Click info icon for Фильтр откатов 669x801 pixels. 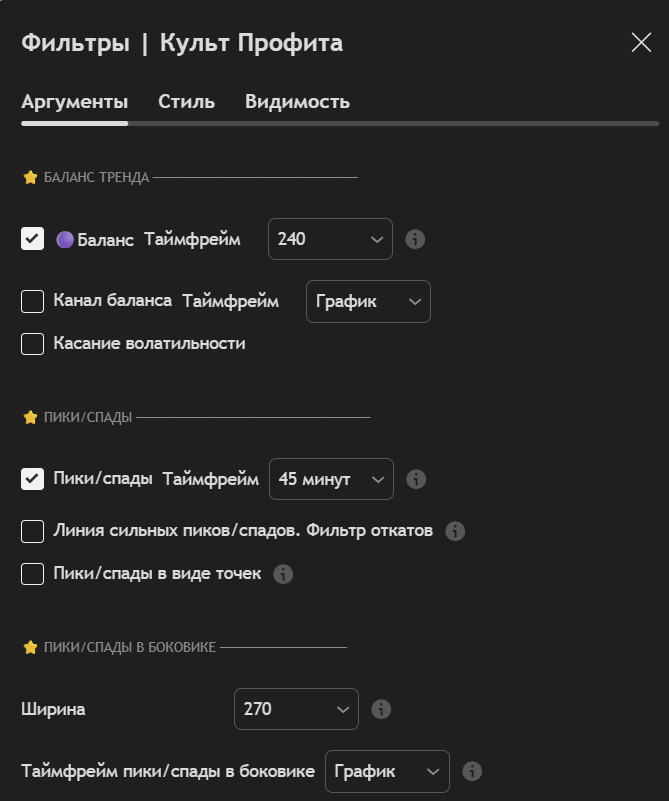(455, 531)
